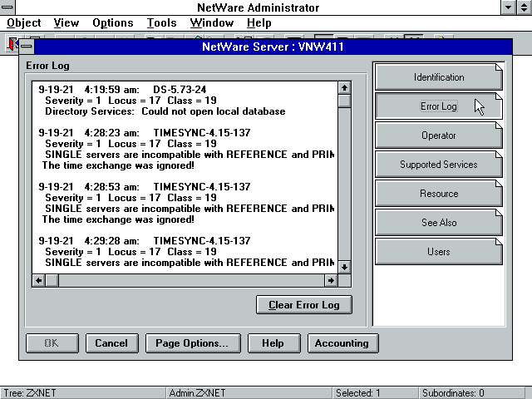This screenshot has width=532, height=399.
Task: Open the Help menu
Action: [259, 23]
